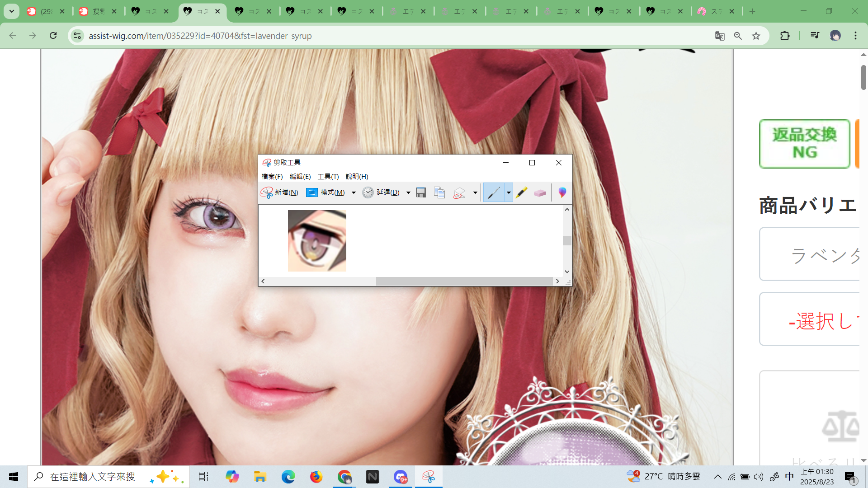Expand the Delay dropdown arrow
Viewport: 868px width, 488px height.
pyautogui.click(x=408, y=192)
